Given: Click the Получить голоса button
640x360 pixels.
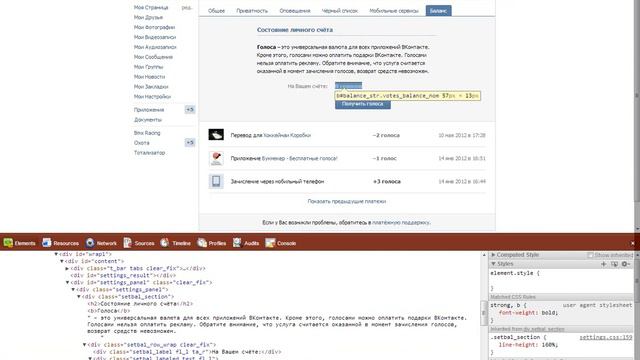Looking at the screenshot, I should tap(362, 104).
